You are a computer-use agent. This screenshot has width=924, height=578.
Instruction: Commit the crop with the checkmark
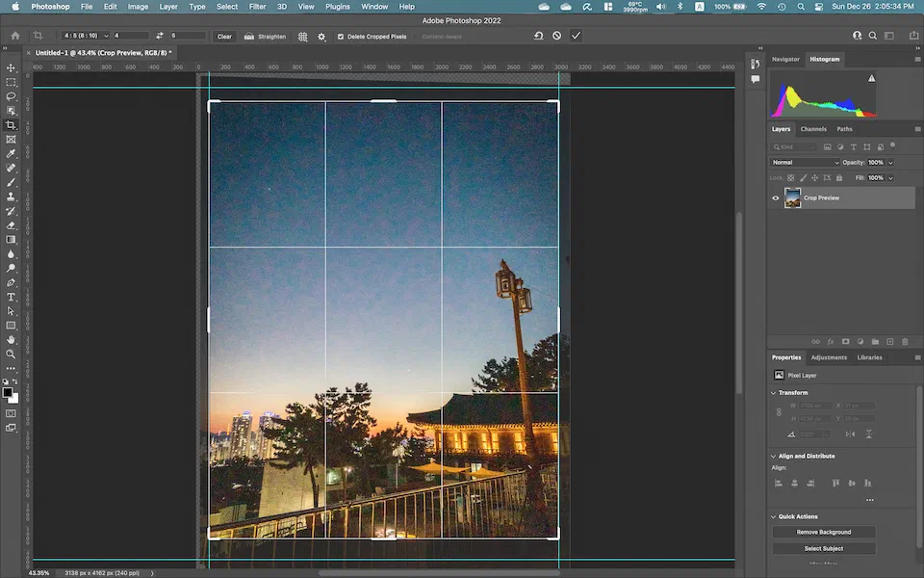pos(576,36)
